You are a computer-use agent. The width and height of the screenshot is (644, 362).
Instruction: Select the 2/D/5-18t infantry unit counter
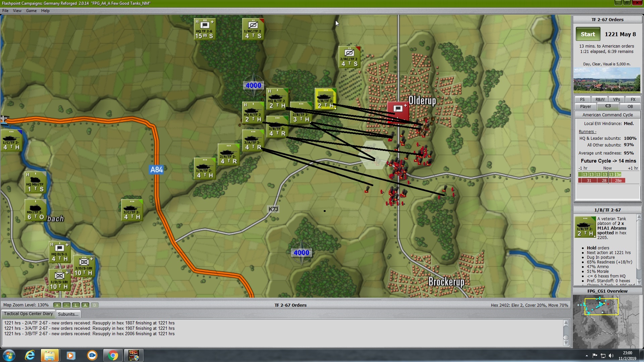click(x=84, y=266)
